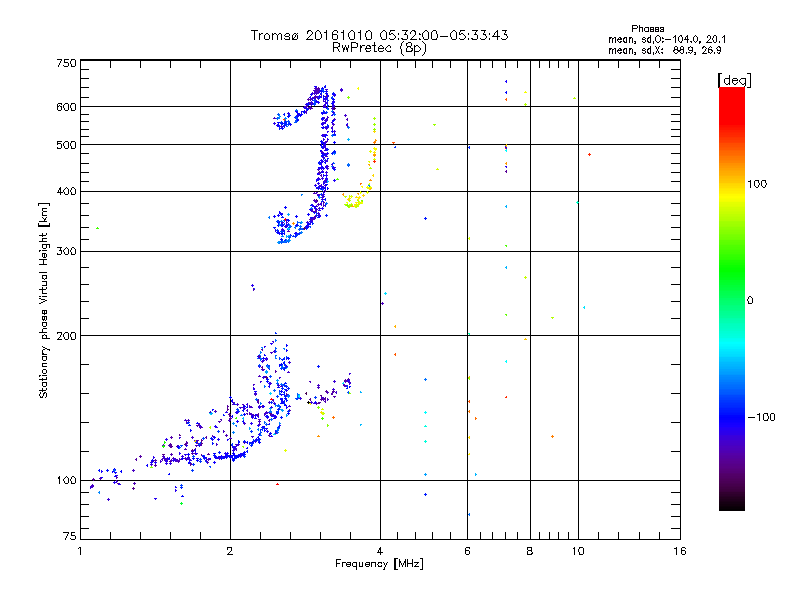Click the frequency tick label "4"
Viewport: 800px width, 600px height.
pyautogui.click(x=380, y=551)
